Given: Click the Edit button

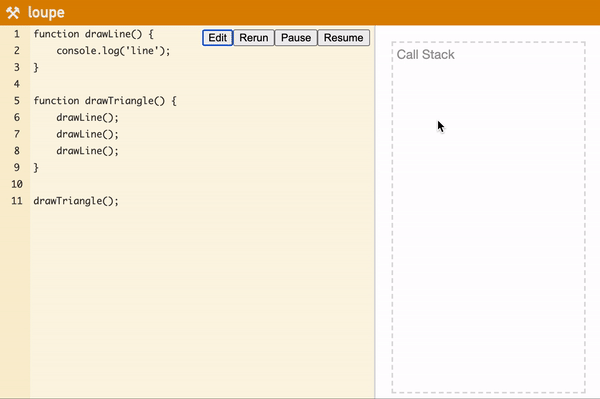Looking at the screenshot, I should 217,38.
